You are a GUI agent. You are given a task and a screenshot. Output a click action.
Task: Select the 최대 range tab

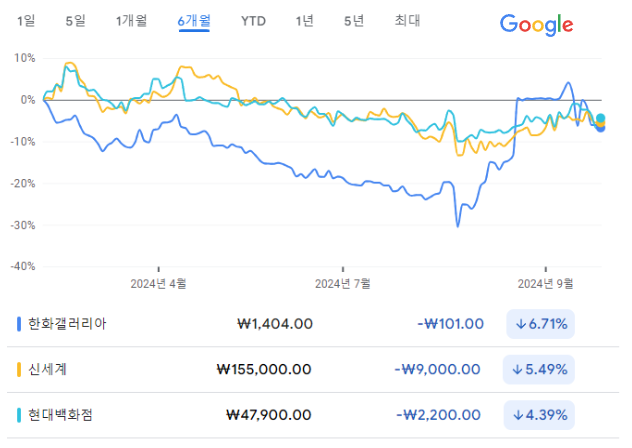click(407, 21)
